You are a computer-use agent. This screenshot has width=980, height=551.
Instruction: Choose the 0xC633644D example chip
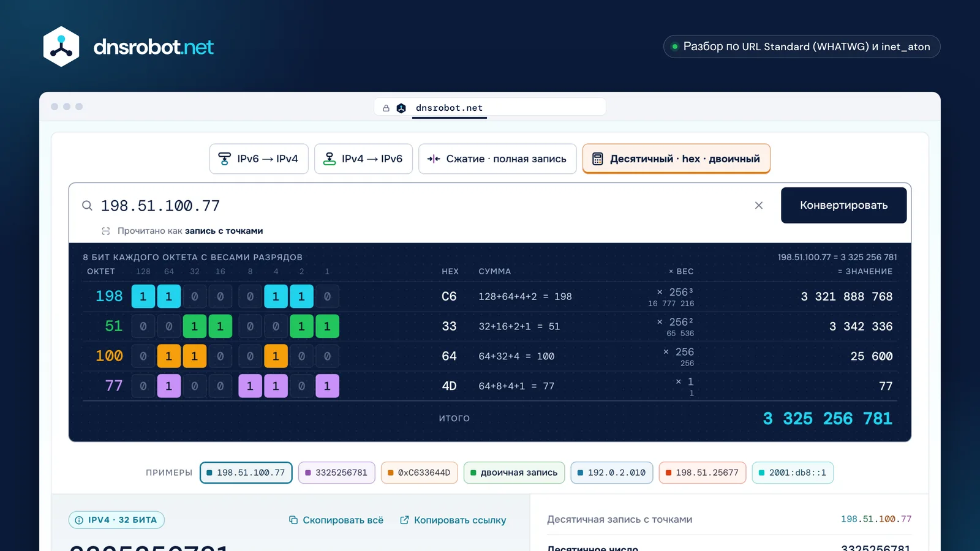click(x=420, y=473)
